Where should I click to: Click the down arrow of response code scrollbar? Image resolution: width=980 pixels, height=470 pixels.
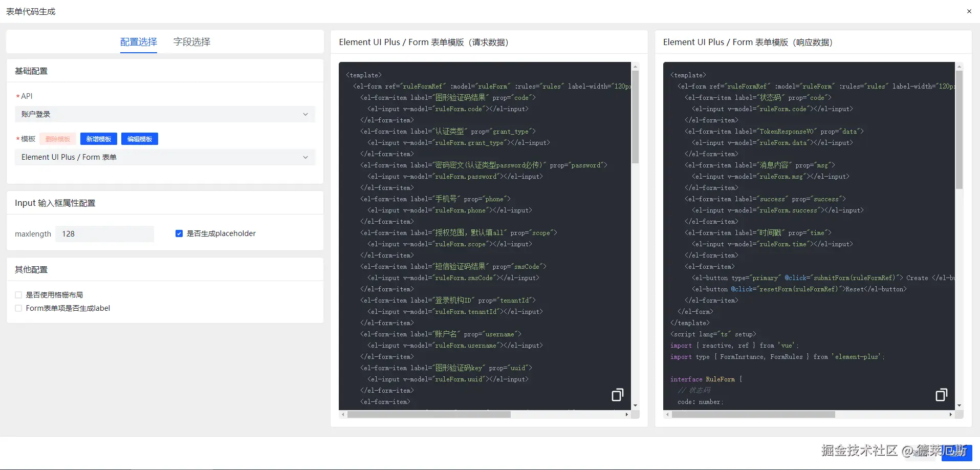coord(960,405)
